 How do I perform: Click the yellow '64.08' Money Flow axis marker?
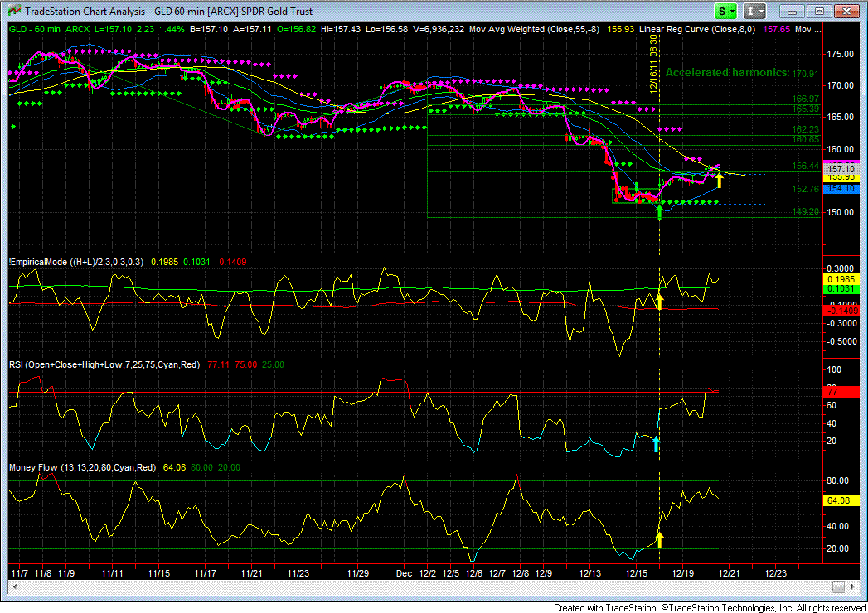(841, 500)
